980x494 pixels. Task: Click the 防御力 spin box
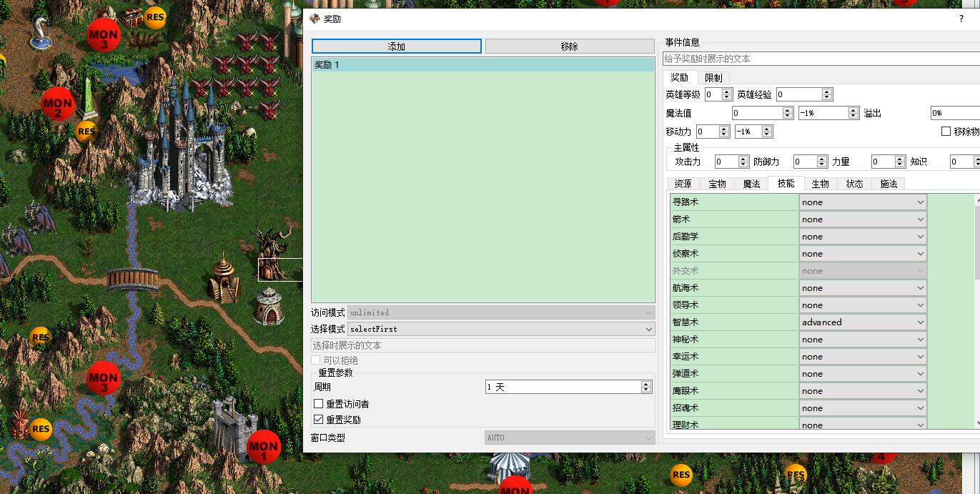811,162
